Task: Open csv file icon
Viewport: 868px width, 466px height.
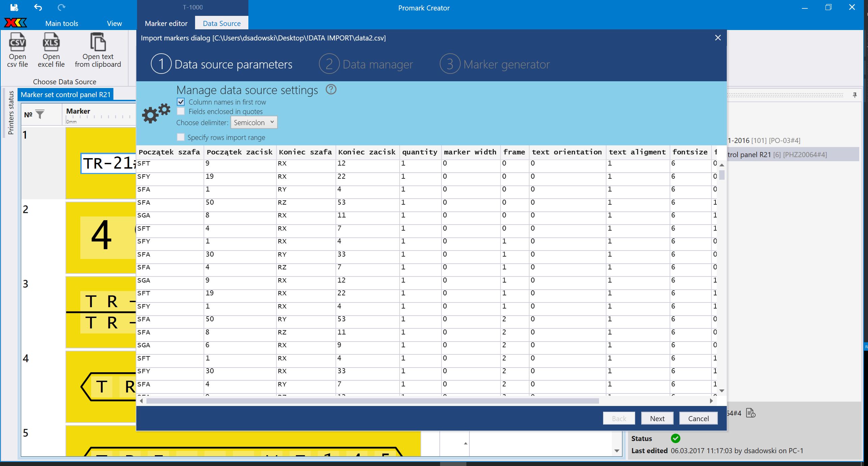Action: tap(17, 42)
